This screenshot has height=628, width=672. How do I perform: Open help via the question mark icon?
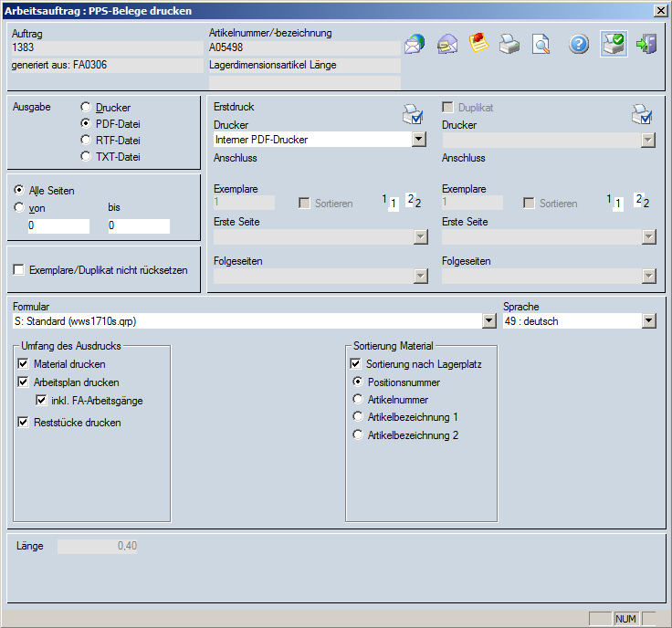tap(579, 44)
